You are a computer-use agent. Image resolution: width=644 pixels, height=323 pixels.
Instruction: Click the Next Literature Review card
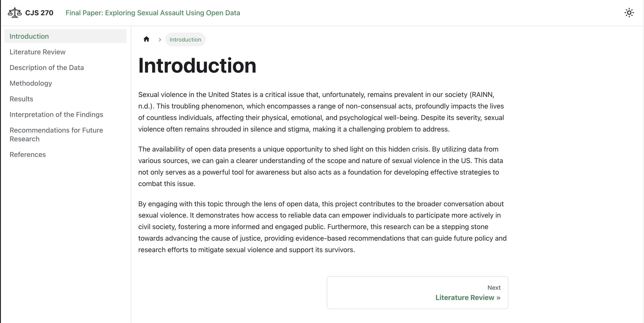tap(417, 293)
